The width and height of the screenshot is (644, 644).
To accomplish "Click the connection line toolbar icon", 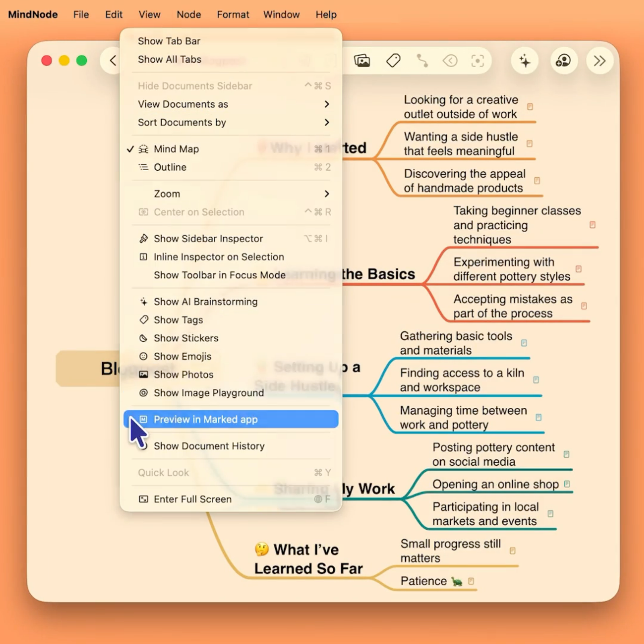I will click(x=422, y=61).
